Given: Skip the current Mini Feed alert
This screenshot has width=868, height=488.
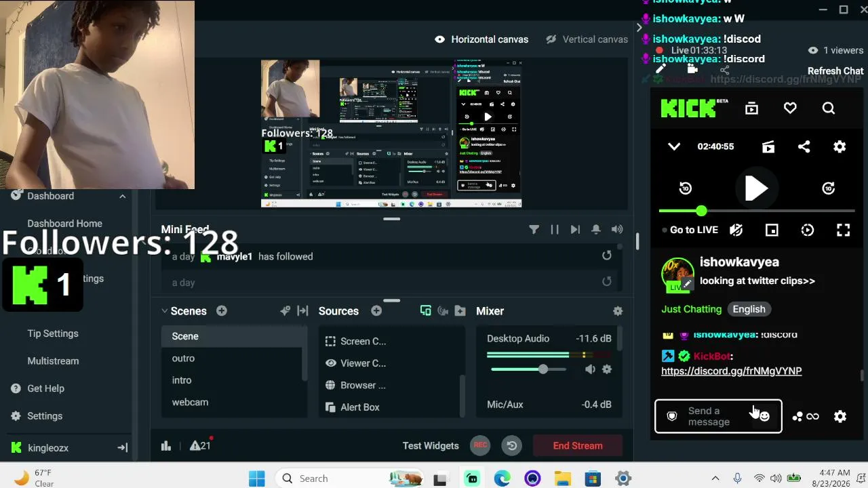Looking at the screenshot, I should click(x=575, y=230).
